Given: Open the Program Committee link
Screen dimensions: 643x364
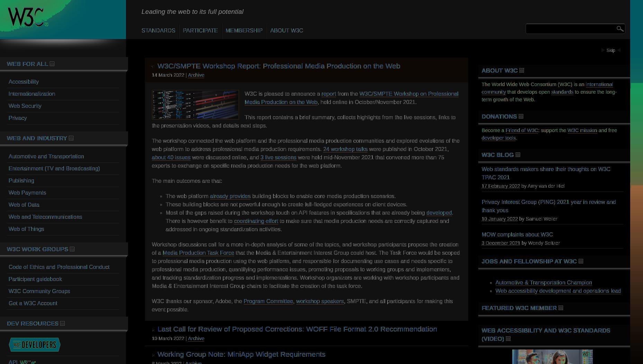Looking at the screenshot, I should click(268, 301).
